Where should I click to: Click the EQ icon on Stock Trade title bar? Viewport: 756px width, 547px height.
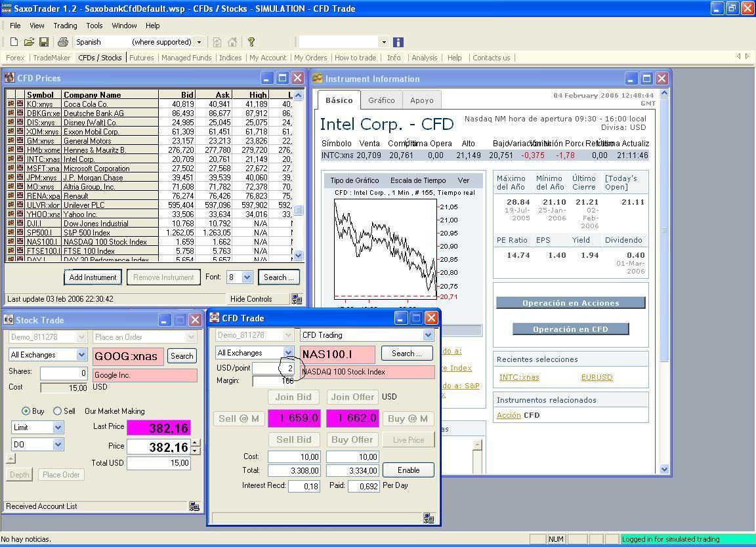[x=9, y=319]
